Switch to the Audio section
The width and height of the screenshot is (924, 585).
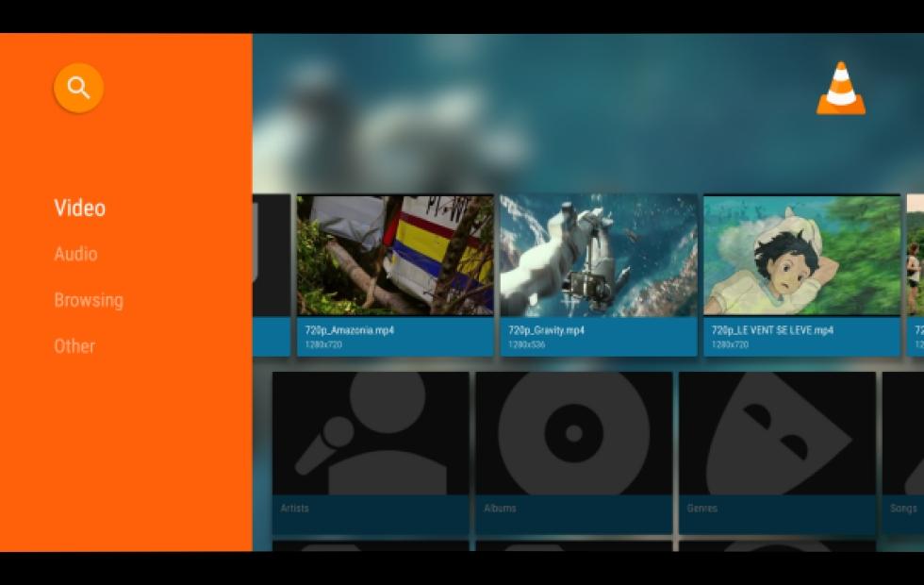(x=76, y=254)
